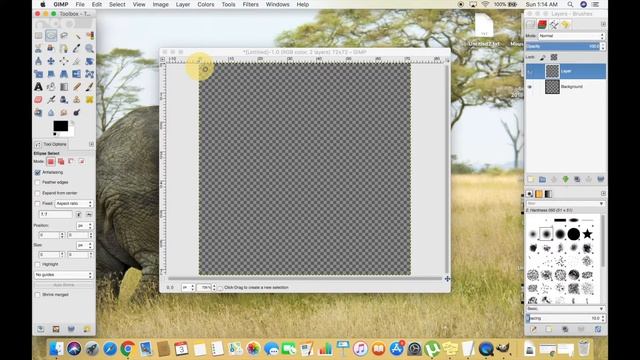The image size is (640, 360).
Task: Hide the Background layer via eye icon
Action: (530, 87)
